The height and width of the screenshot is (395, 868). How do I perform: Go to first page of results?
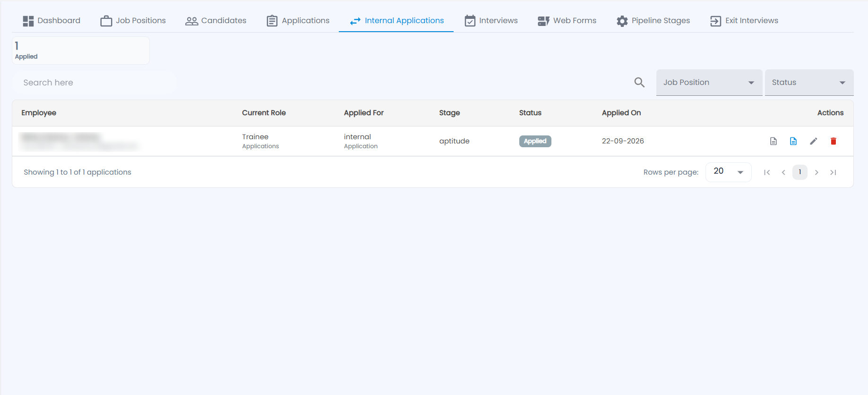tap(767, 172)
